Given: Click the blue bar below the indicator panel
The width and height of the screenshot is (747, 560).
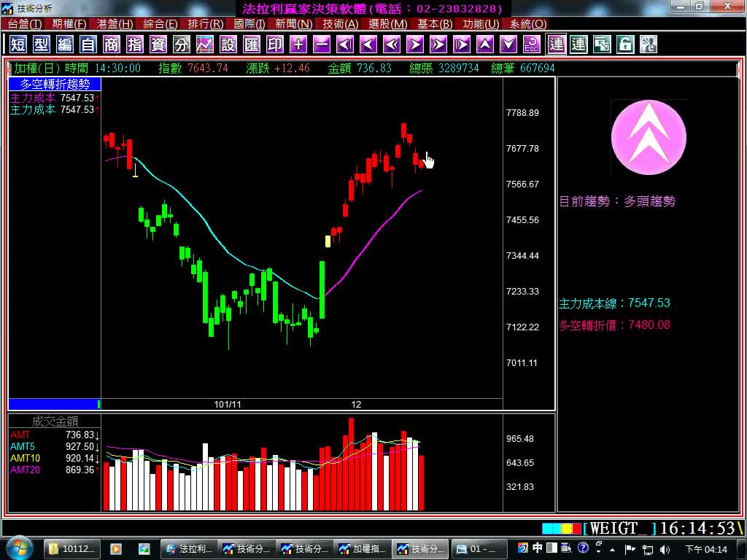Looking at the screenshot, I should 55,404.
